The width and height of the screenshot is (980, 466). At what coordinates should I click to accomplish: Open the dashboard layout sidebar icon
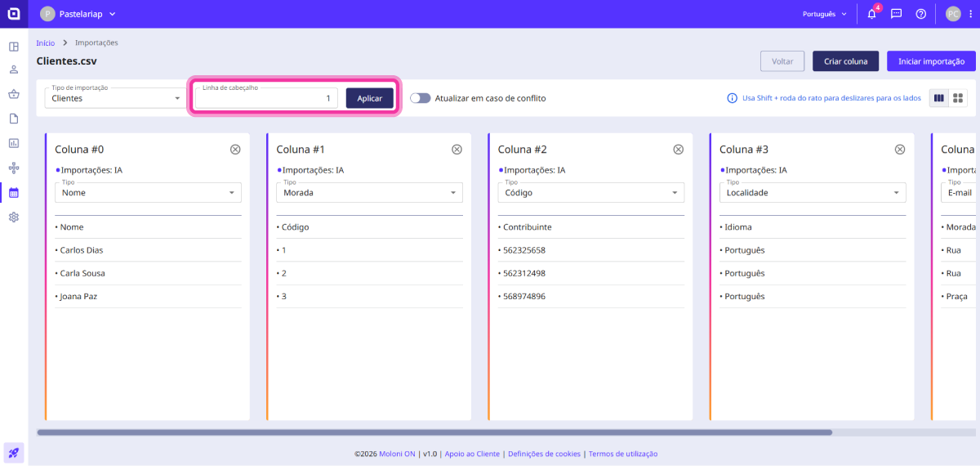click(14, 47)
